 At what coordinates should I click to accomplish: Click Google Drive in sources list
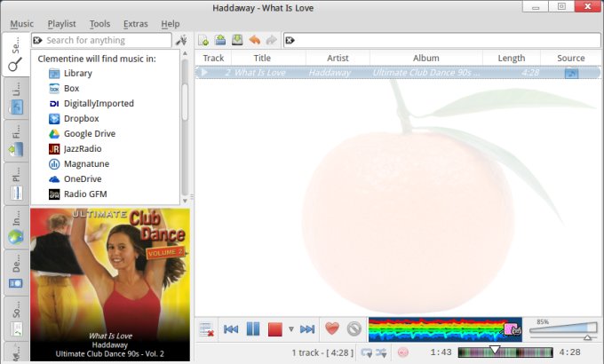pyautogui.click(x=82, y=134)
